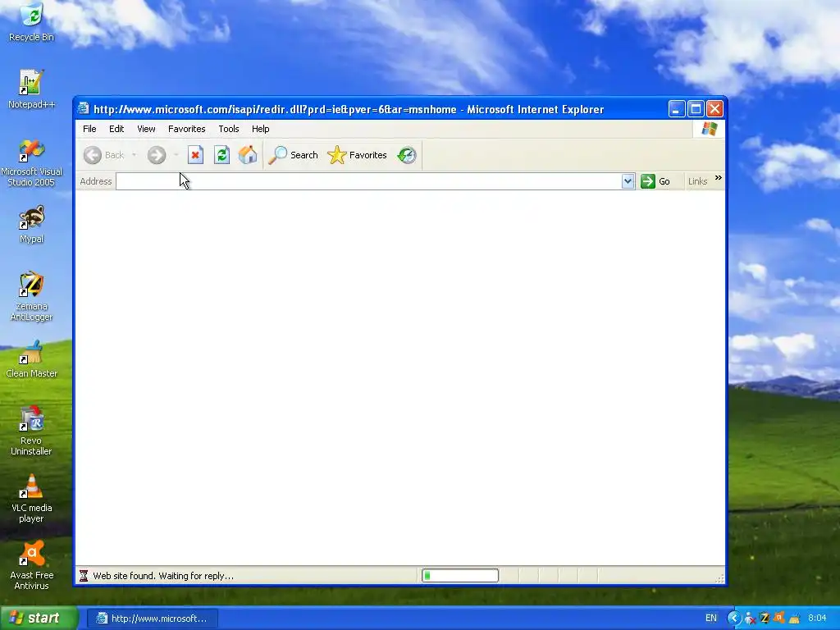Open the Search pane from toolbar

click(293, 155)
